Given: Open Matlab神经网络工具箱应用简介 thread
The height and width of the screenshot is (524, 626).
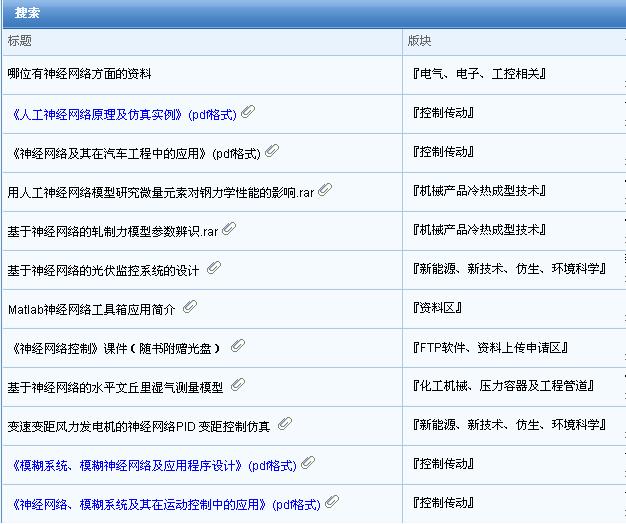Looking at the screenshot, I should 91,310.
